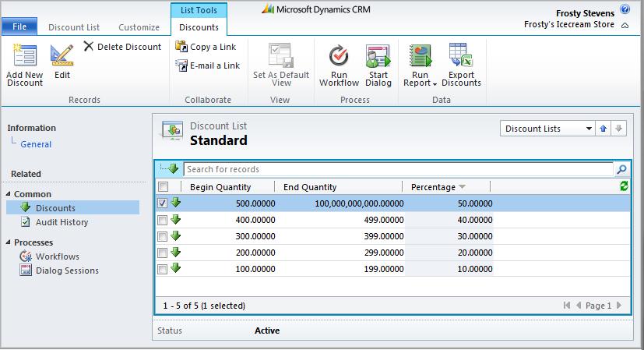Select Discounts in the Common navigation
The height and width of the screenshot is (350, 644).
tap(72, 207)
